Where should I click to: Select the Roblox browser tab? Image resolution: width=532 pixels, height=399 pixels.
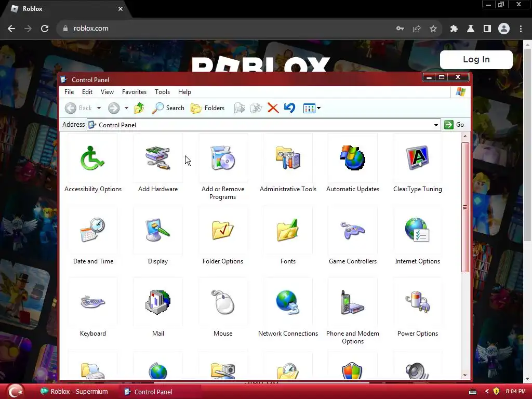66,9
